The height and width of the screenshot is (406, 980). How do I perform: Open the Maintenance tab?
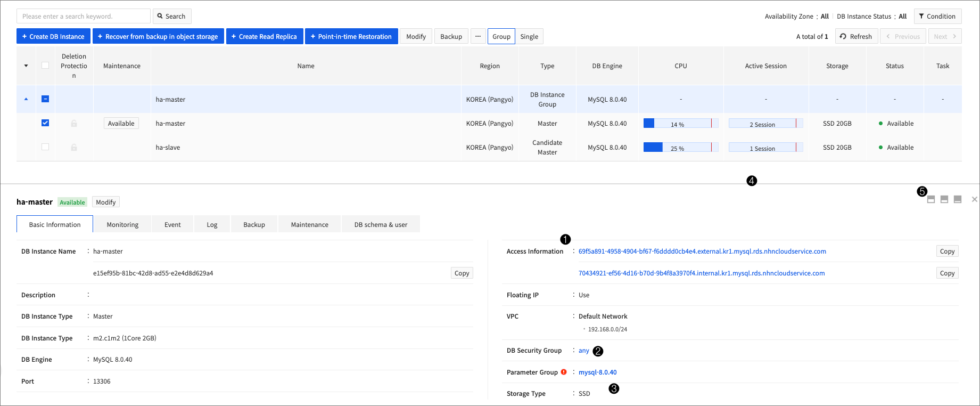point(309,224)
